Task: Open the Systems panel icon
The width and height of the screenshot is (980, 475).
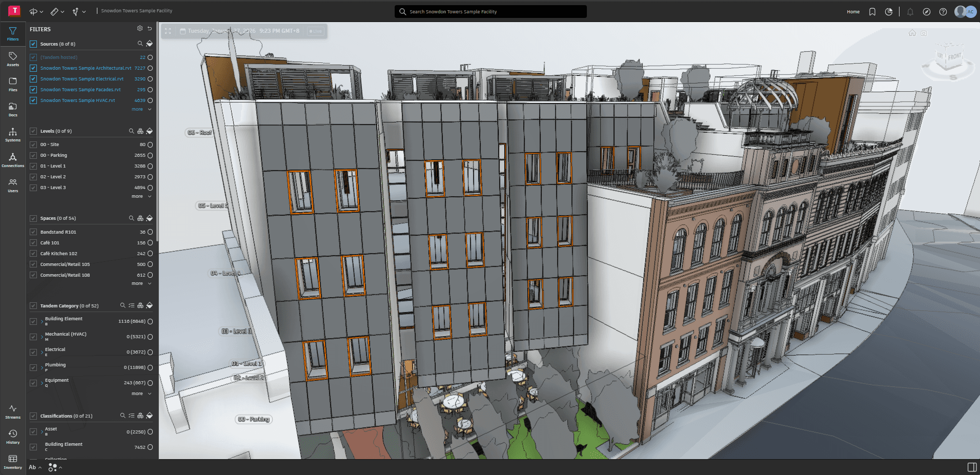Action: 13,134
